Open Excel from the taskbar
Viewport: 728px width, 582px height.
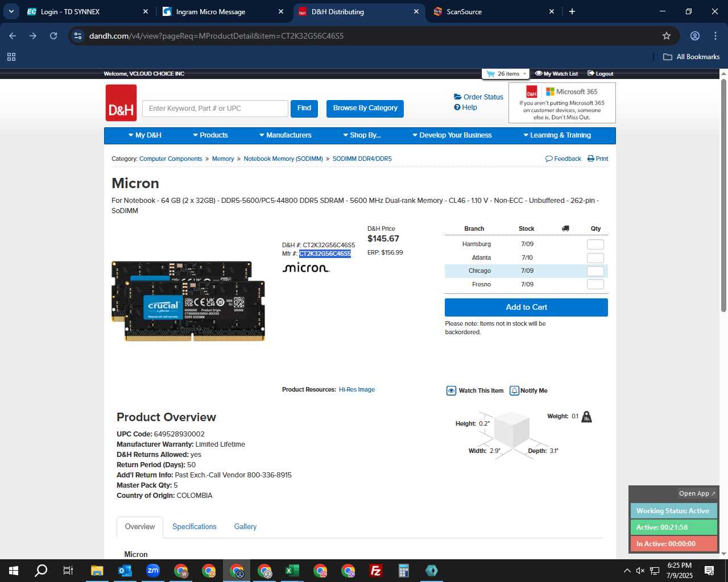[x=292, y=571]
